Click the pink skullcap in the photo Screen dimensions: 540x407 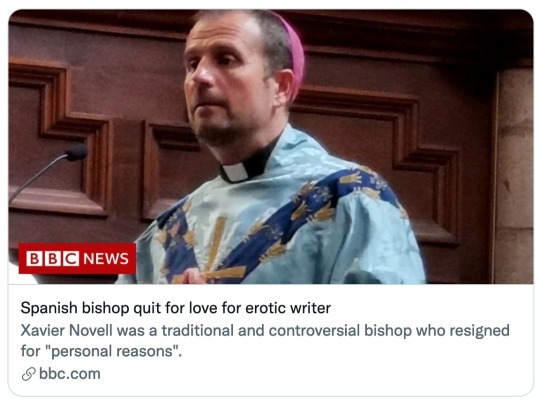click(x=294, y=57)
